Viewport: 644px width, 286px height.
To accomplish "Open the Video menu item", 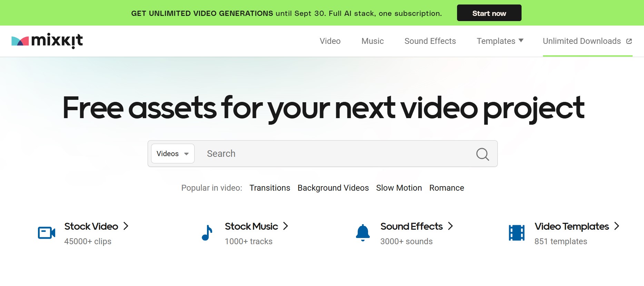I will [x=330, y=41].
